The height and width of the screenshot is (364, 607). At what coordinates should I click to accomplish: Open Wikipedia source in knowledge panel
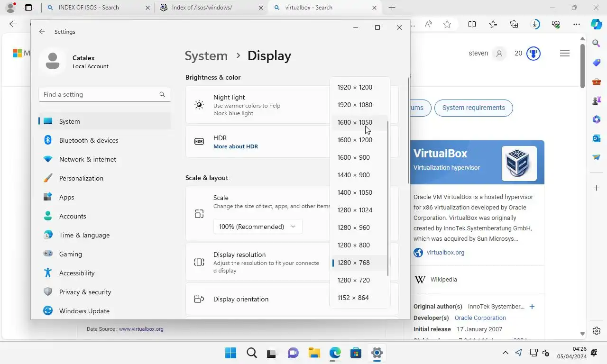pos(444,280)
